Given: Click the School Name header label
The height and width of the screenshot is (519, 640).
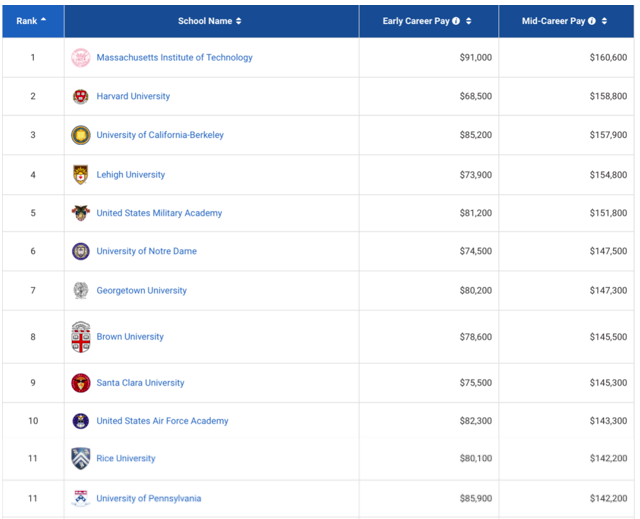Looking at the screenshot, I should pyautogui.click(x=205, y=21).
